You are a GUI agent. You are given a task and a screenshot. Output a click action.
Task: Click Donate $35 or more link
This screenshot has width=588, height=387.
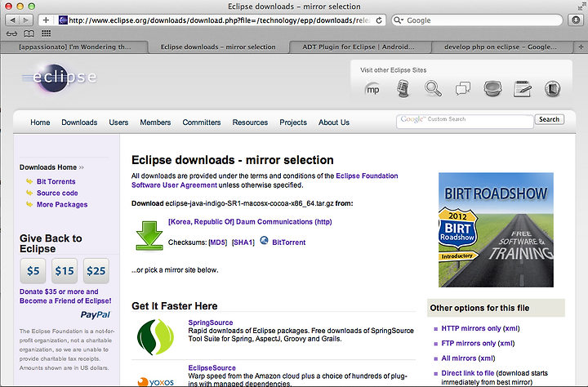(65, 296)
